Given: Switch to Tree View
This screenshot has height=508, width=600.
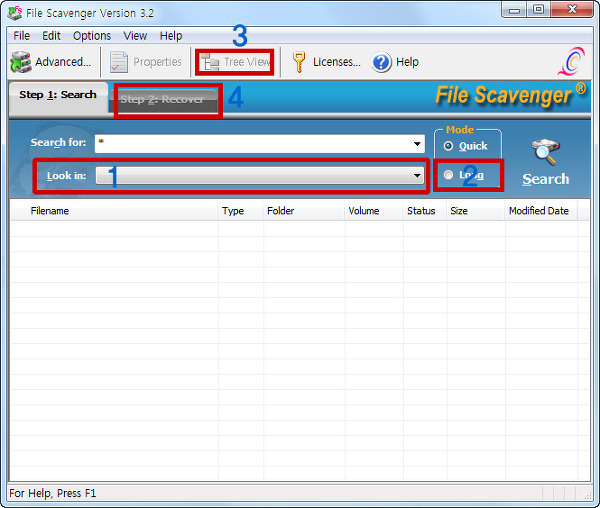Looking at the screenshot, I should tap(235, 62).
